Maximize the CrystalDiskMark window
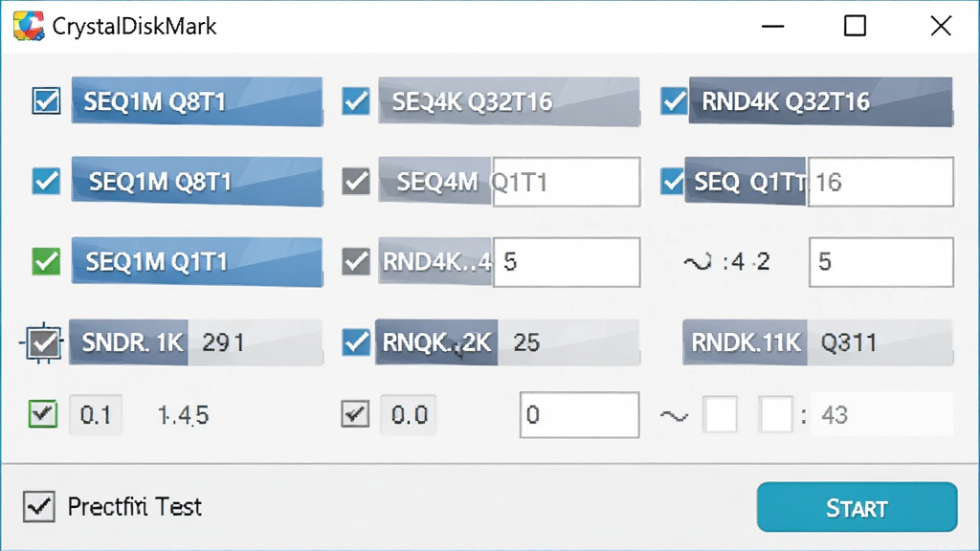The height and width of the screenshot is (551, 980). pyautogui.click(x=855, y=26)
